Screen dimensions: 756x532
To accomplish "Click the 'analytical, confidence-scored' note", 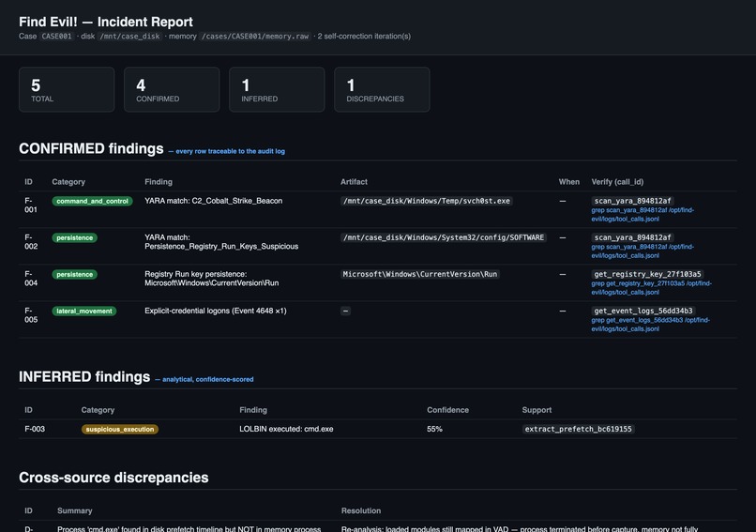I will tap(208, 380).
